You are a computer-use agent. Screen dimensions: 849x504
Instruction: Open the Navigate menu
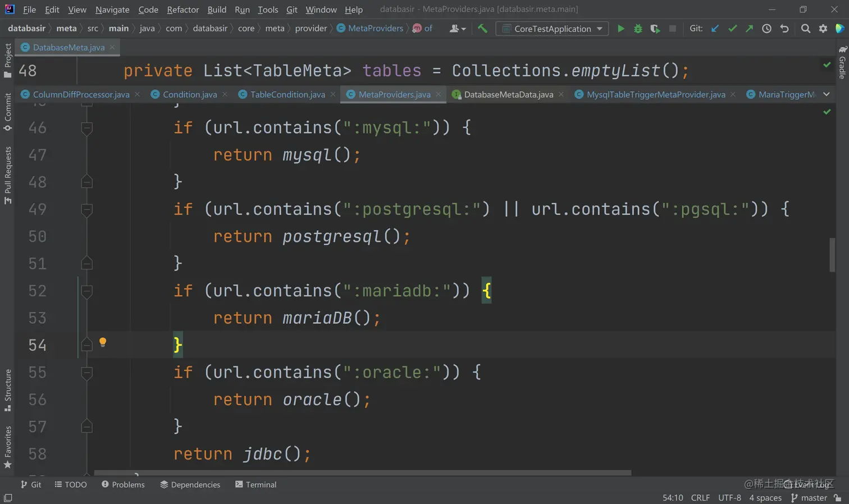(x=112, y=10)
